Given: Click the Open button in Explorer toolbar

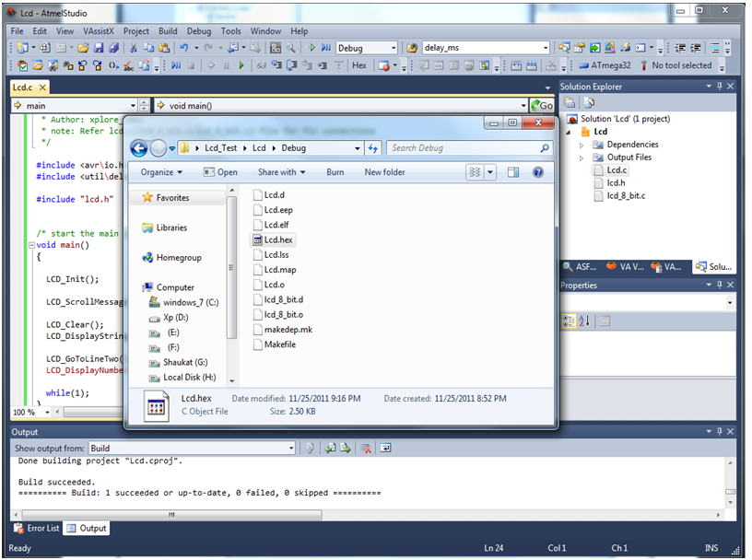Looking at the screenshot, I should 220,172.
